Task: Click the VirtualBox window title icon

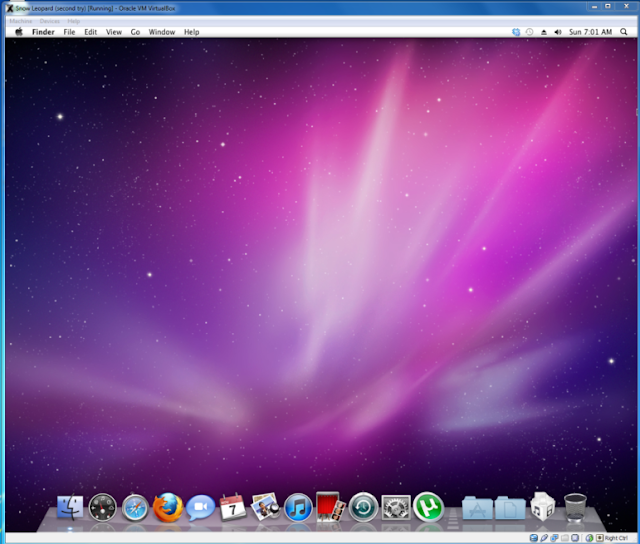Action: (x=9, y=8)
